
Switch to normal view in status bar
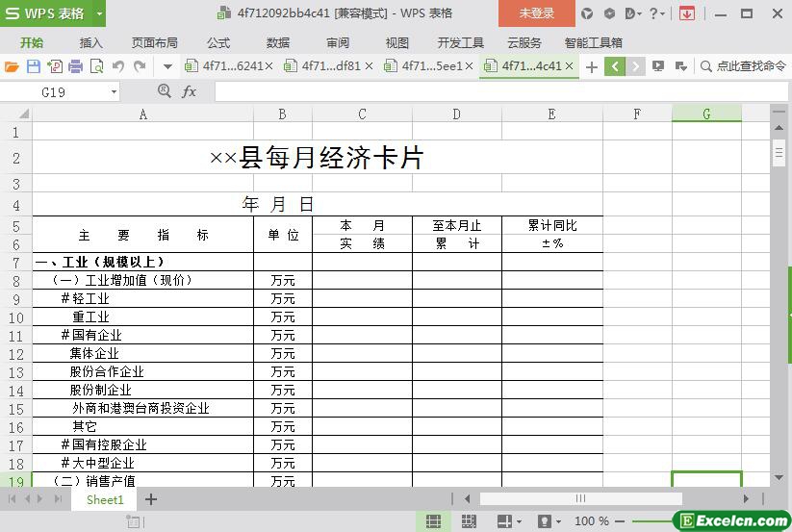pos(433,520)
